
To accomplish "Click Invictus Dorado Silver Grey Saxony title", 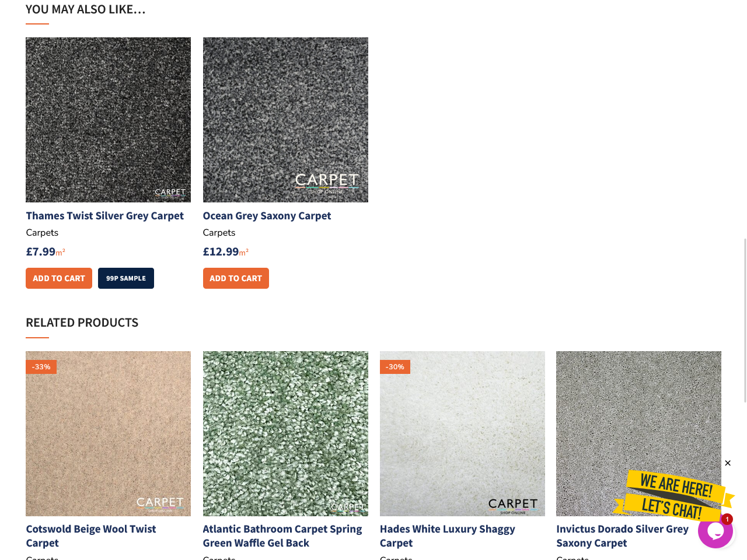I will [623, 536].
